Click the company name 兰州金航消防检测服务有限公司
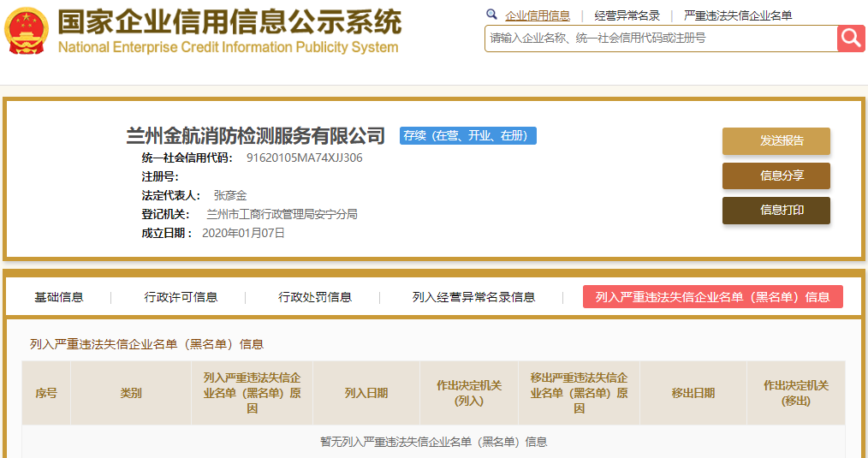Viewport: 868px width, 458px height. [256, 135]
